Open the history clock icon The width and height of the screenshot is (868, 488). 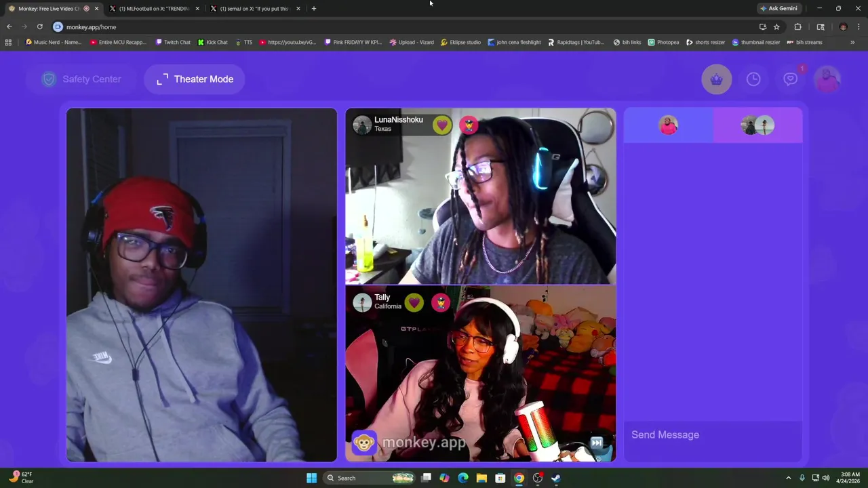point(753,79)
